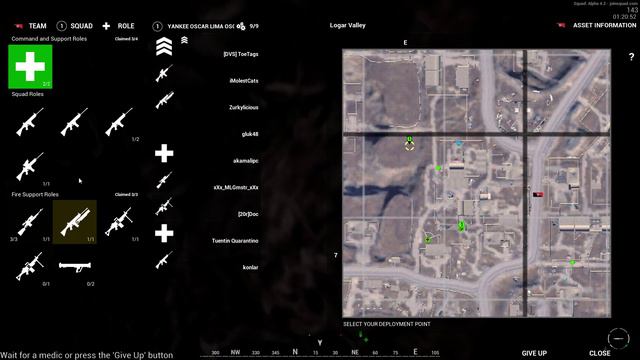Viewport: 640px width, 360px height.
Task: Select player iMolestCats
Action: pos(244,81)
